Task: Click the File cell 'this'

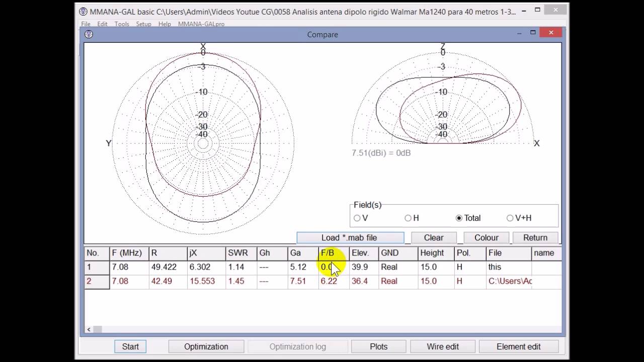Action: pyautogui.click(x=495, y=267)
